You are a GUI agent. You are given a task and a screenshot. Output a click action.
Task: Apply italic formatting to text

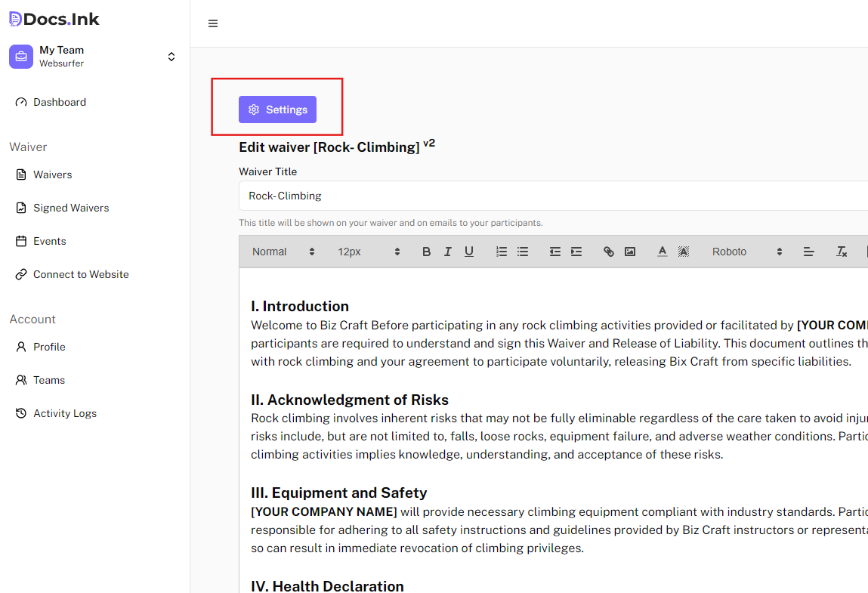coord(447,252)
